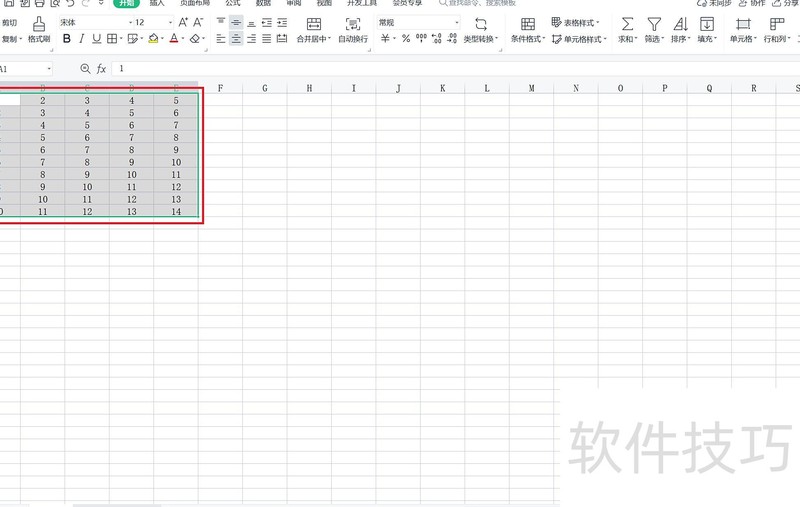Click in the formula bar input
The height and width of the screenshot is (507, 800).
click(456, 68)
